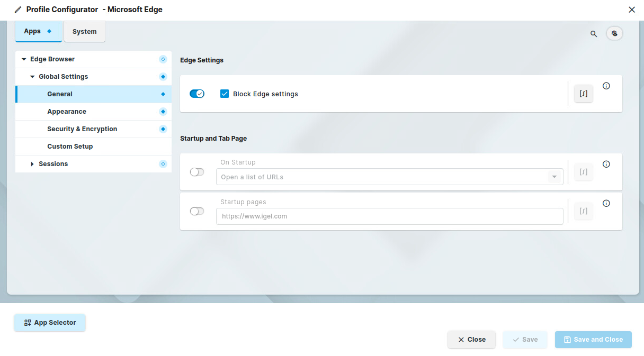Click the pencil icon in title bar
Image resolution: width=644 pixels, height=356 pixels.
tap(18, 10)
